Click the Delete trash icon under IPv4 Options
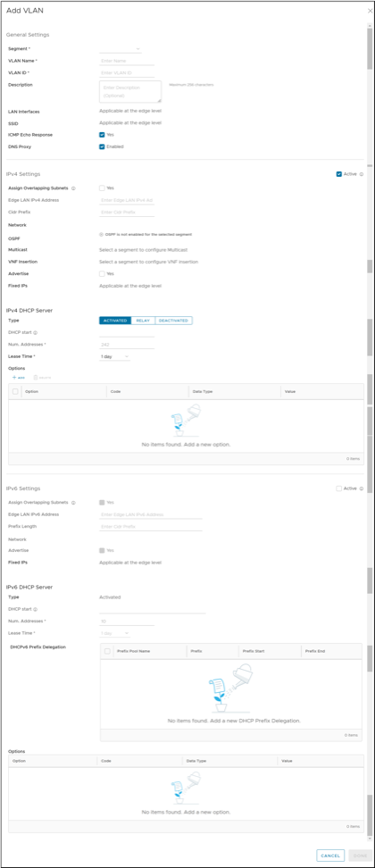The height and width of the screenshot is (868, 375). click(x=36, y=377)
